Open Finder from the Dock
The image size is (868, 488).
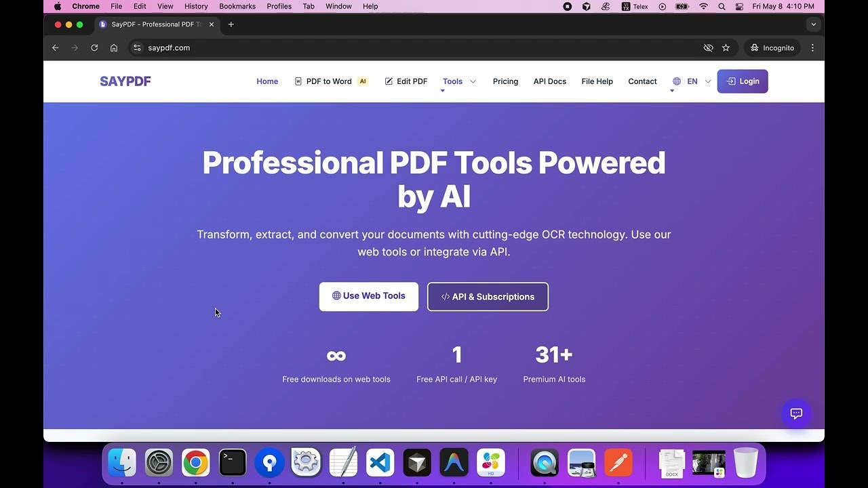122,463
